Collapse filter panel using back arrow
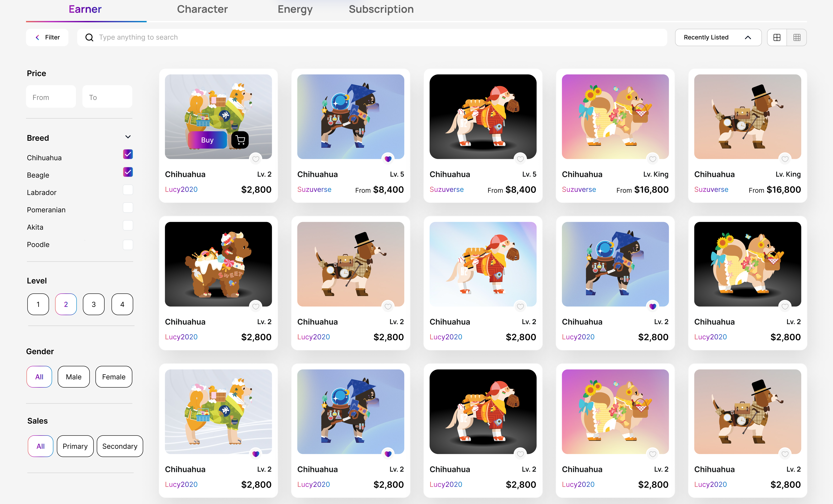This screenshot has height=504, width=833. pyautogui.click(x=37, y=37)
